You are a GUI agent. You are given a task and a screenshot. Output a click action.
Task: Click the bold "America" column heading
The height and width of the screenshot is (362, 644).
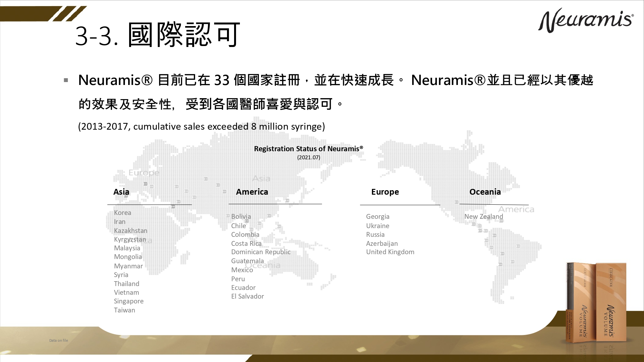point(252,192)
